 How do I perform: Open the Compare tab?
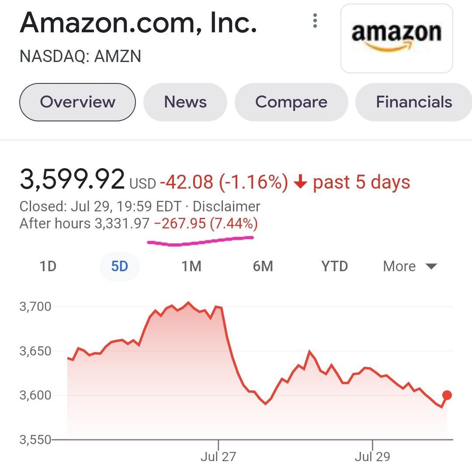[x=291, y=102]
